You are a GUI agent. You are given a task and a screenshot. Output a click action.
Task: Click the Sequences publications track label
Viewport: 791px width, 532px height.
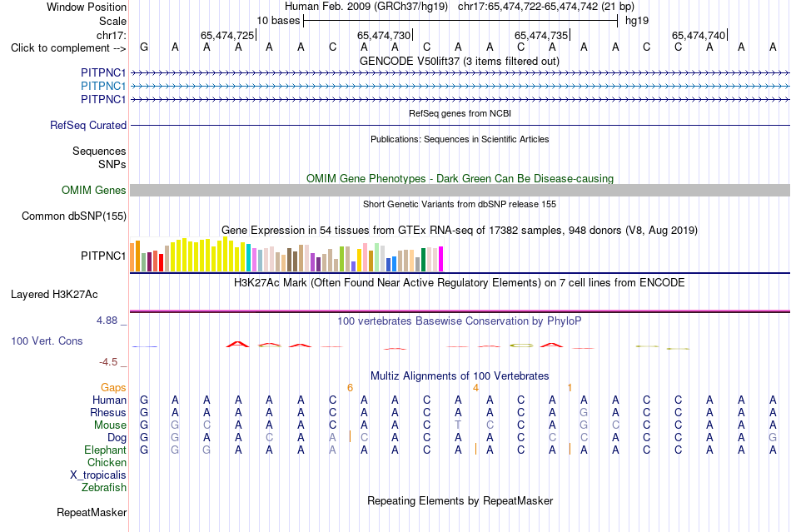click(99, 151)
